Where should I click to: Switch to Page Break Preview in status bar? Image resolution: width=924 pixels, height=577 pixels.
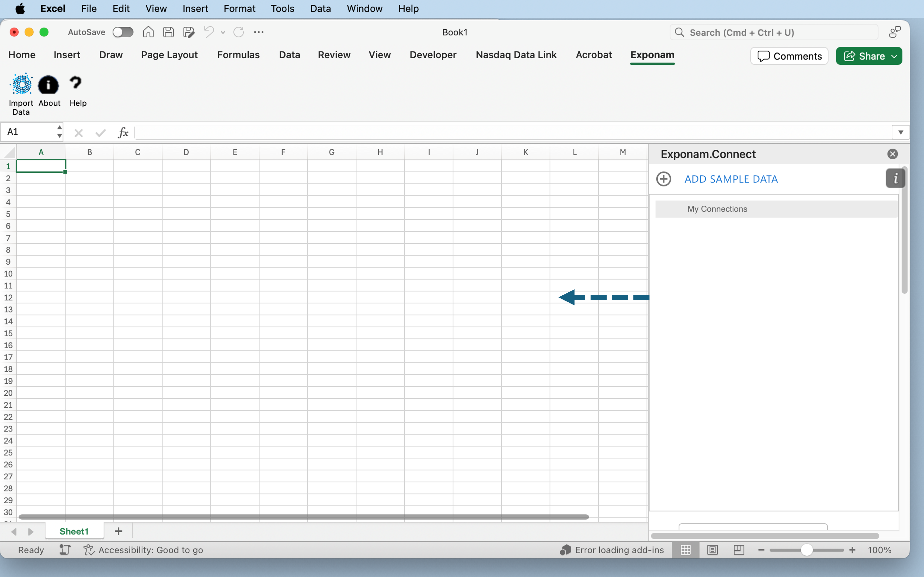739,550
